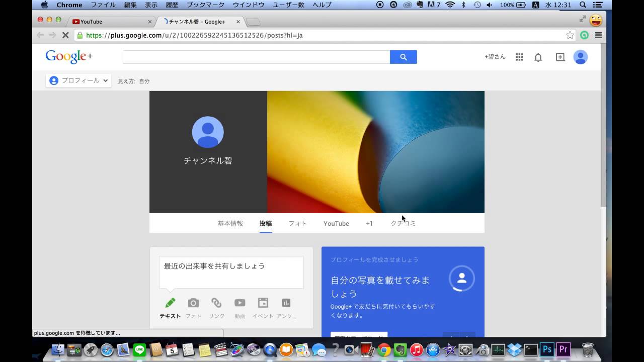Click the blue search magnifier button

point(403,57)
